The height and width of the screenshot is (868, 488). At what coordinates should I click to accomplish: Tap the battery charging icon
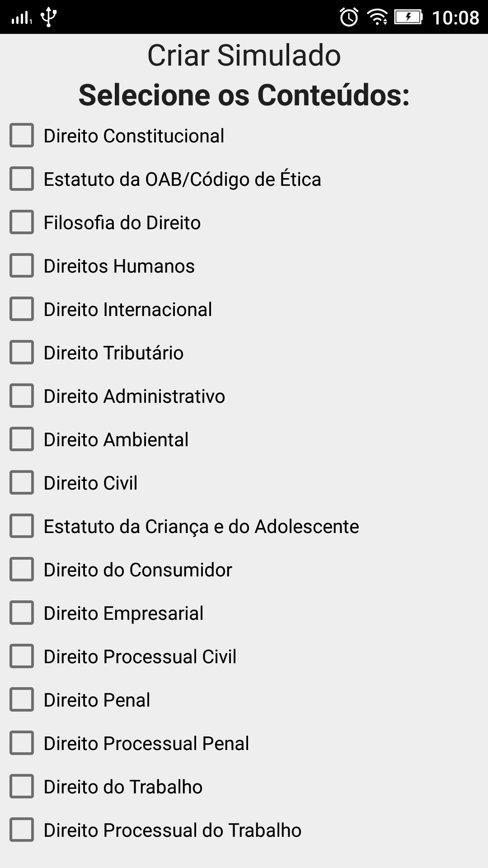(x=408, y=17)
